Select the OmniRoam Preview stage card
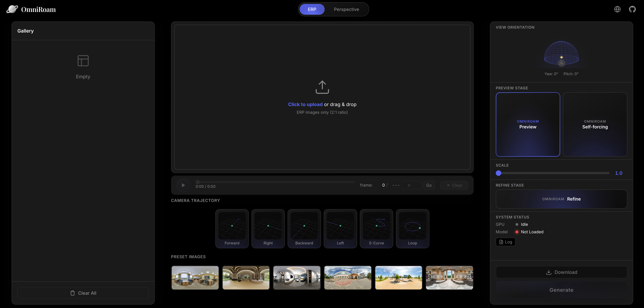The height and width of the screenshot is (308, 644). coord(527,124)
